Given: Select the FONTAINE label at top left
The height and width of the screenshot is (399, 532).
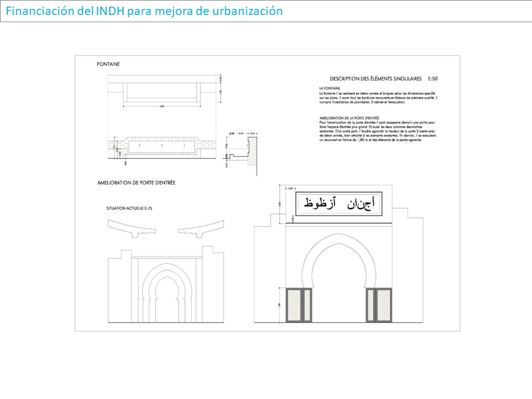Looking at the screenshot, I should point(108,64).
